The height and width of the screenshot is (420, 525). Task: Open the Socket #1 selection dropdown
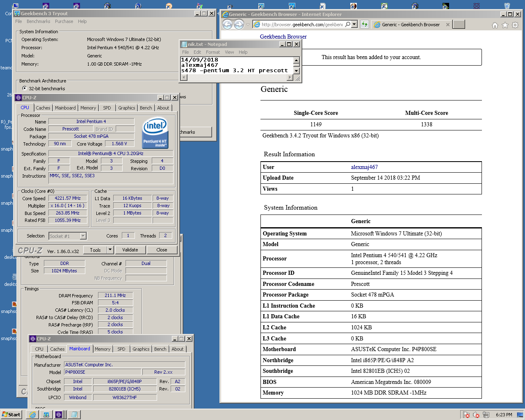click(x=83, y=236)
